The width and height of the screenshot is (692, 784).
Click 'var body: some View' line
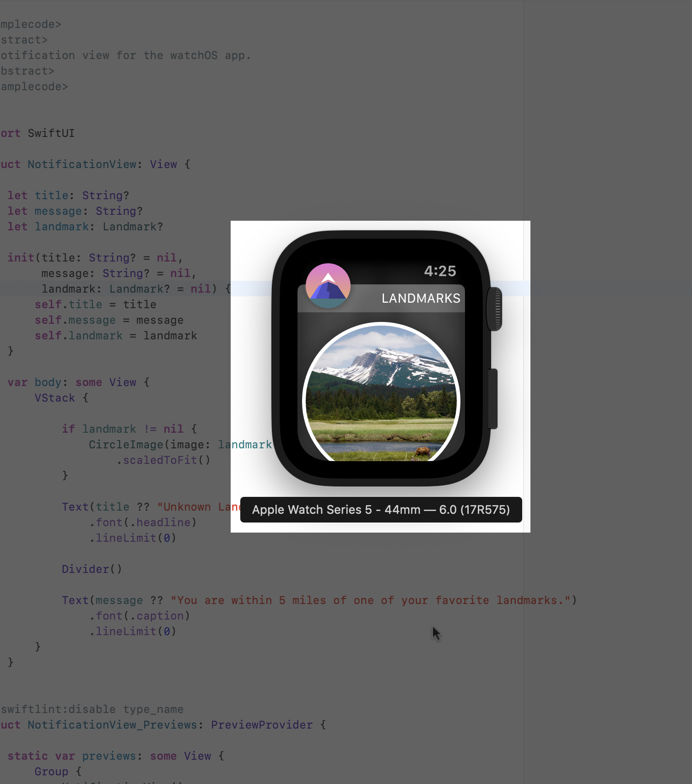[79, 382]
